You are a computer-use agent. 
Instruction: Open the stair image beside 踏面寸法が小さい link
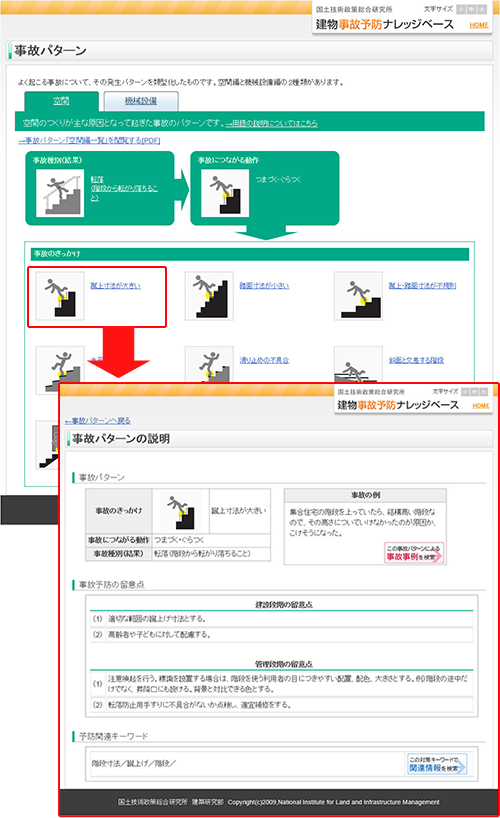209,296
